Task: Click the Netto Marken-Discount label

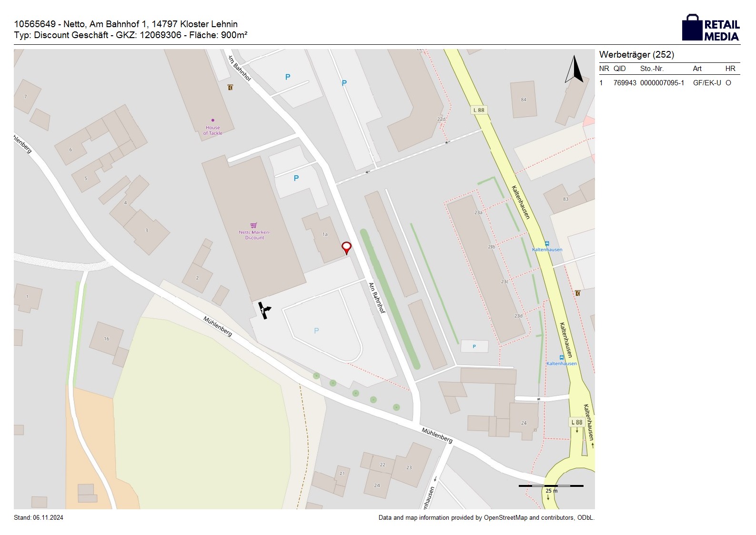Action: [x=254, y=235]
